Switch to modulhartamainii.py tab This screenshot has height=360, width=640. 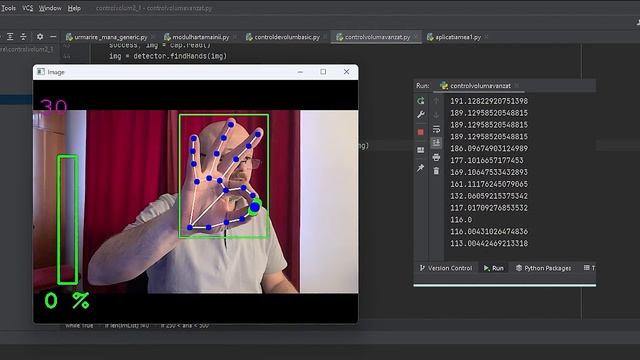(x=196, y=37)
